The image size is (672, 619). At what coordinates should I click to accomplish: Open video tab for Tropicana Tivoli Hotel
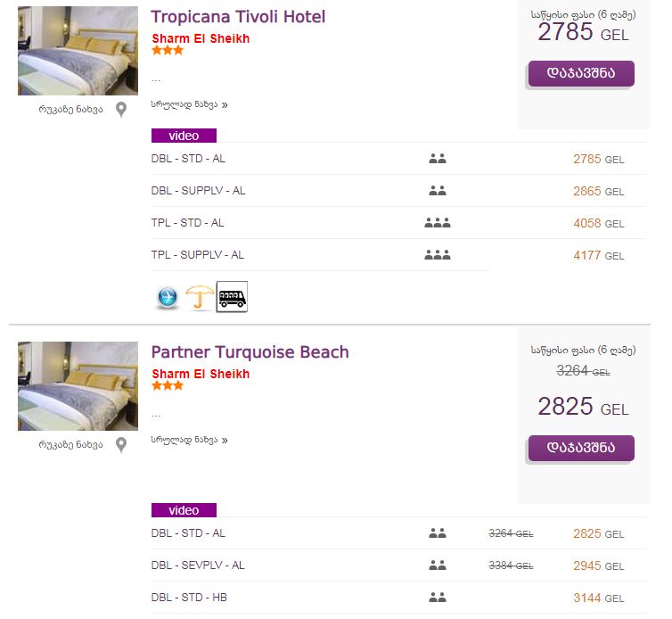pyautogui.click(x=184, y=136)
